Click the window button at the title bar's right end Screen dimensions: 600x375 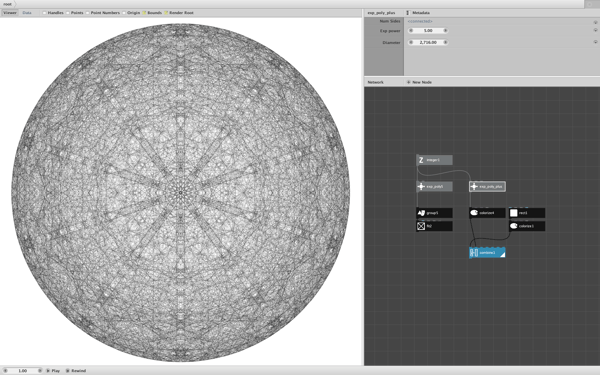click(x=591, y=4)
